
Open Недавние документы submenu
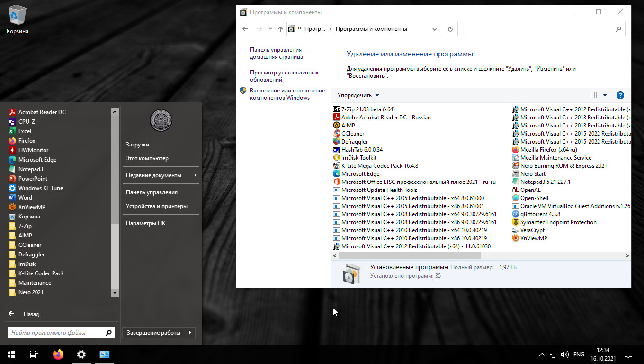(x=161, y=175)
